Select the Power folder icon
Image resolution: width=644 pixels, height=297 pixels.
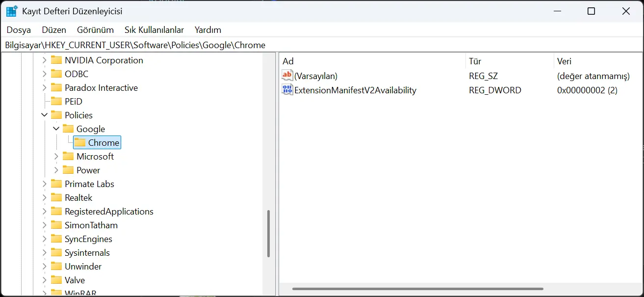click(x=68, y=170)
